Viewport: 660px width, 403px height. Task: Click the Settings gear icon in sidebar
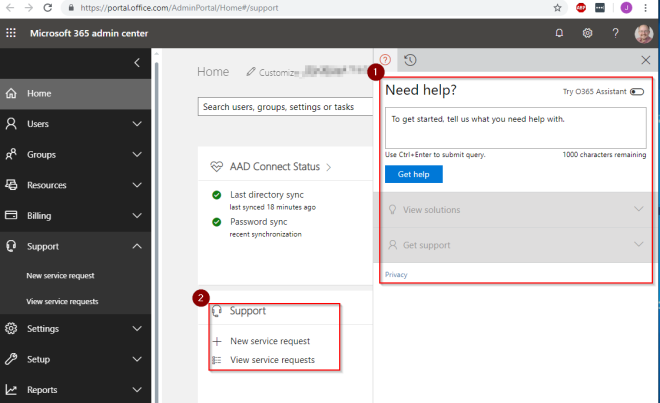(11, 328)
